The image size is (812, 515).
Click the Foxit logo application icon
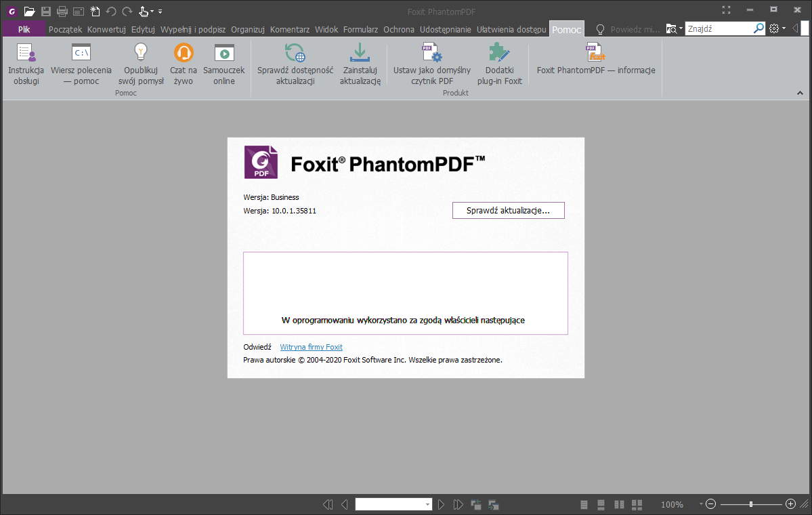pos(12,11)
